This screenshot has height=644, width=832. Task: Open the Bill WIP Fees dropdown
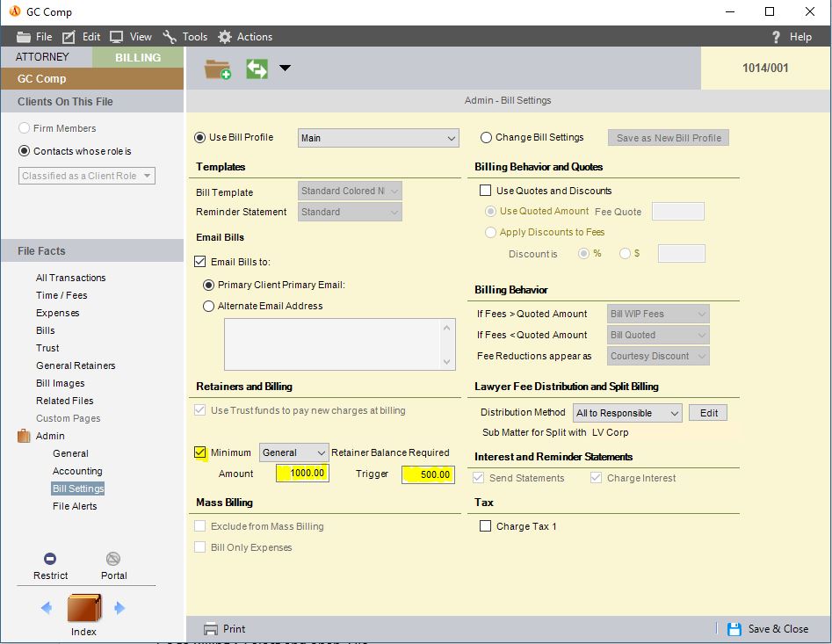pyautogui.click(x=658, y=314)
